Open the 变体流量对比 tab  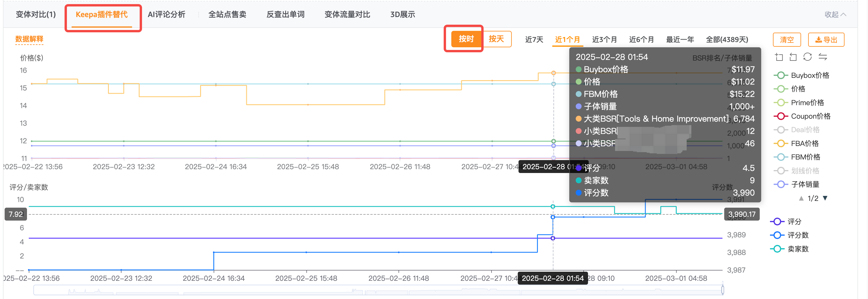coord(347,14)
